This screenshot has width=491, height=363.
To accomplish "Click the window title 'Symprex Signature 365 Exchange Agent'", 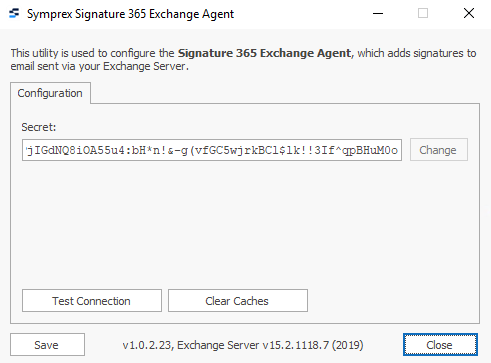I will click(130, 14).
